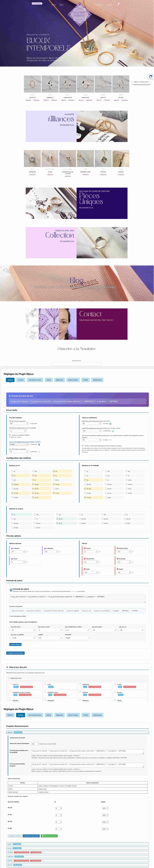Open the Shop menu item in header
This screenshot has width=154, height=868.
(x=61, y=5)
